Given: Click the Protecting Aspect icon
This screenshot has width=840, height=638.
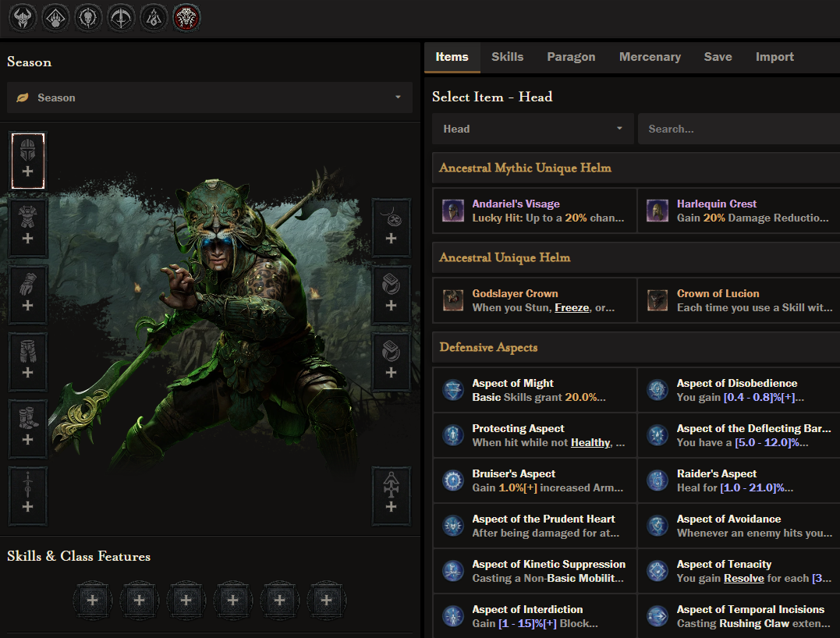Looking at the screenshot, I should click(452, 435).
